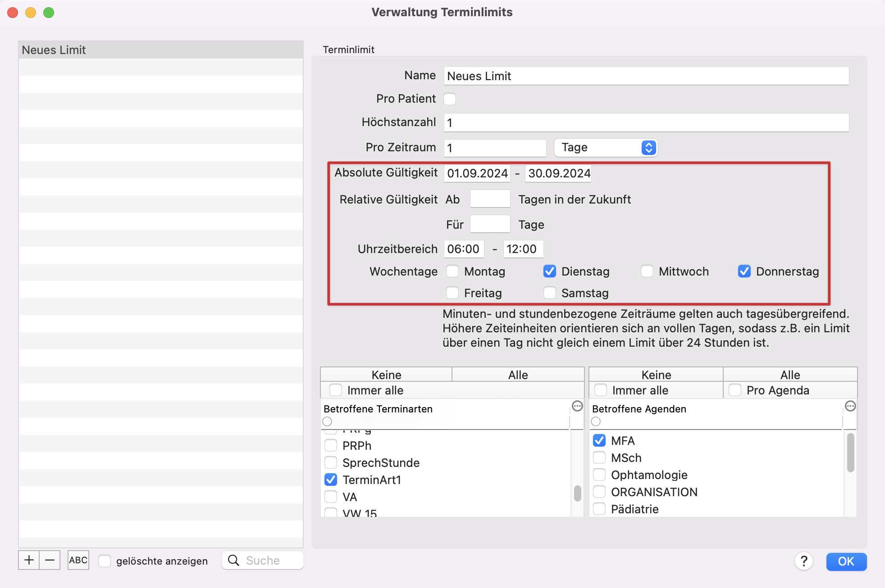Open the Tage period unit dropdown
885x588 pixels.
coord(606,147)
